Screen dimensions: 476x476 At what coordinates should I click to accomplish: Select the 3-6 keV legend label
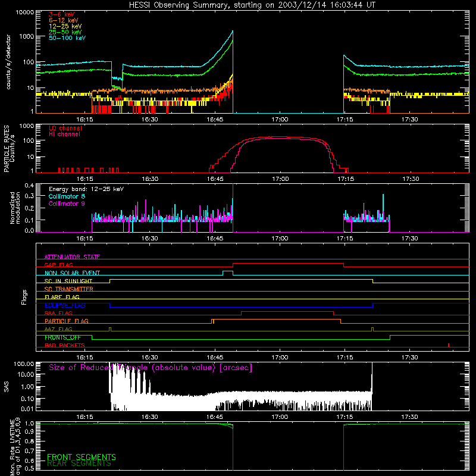click(61, 14)
